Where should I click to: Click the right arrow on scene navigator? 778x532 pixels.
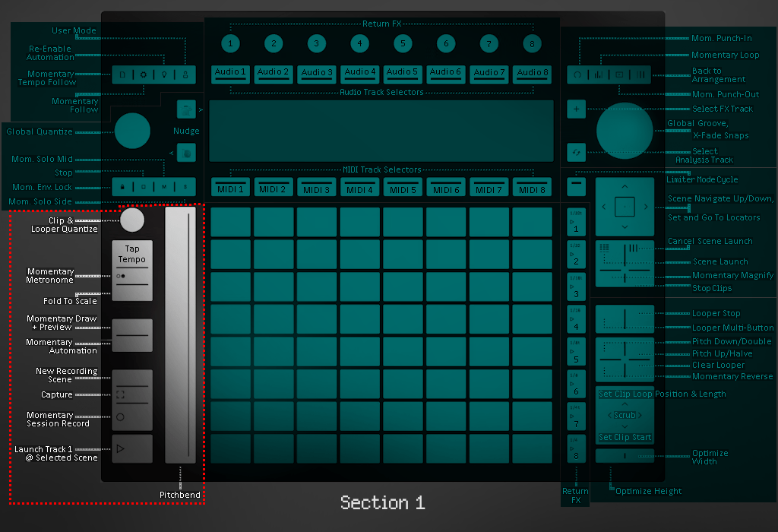point(646,206)
